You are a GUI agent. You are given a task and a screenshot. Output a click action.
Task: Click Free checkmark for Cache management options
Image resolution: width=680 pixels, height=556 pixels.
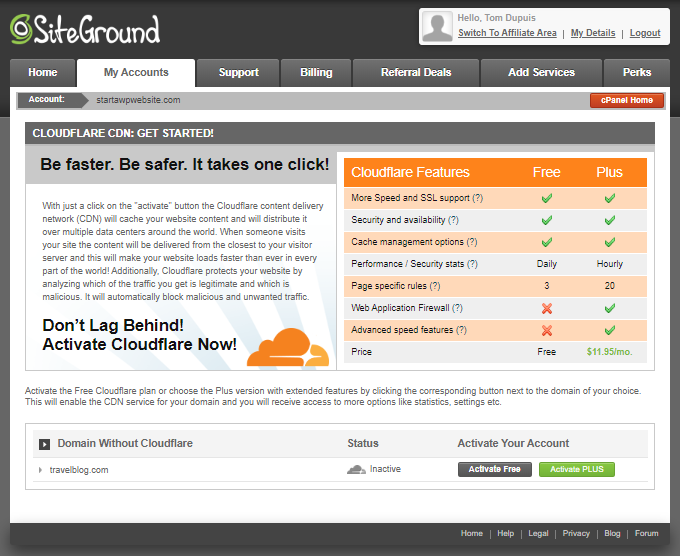[547, 242]
